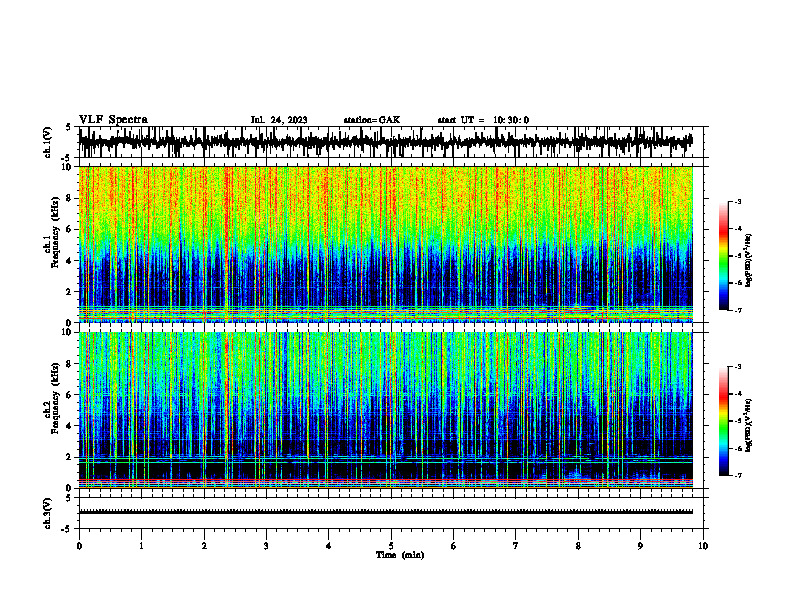Click the "-3" top label of the ch.1 colorbar

coord(738,201)
